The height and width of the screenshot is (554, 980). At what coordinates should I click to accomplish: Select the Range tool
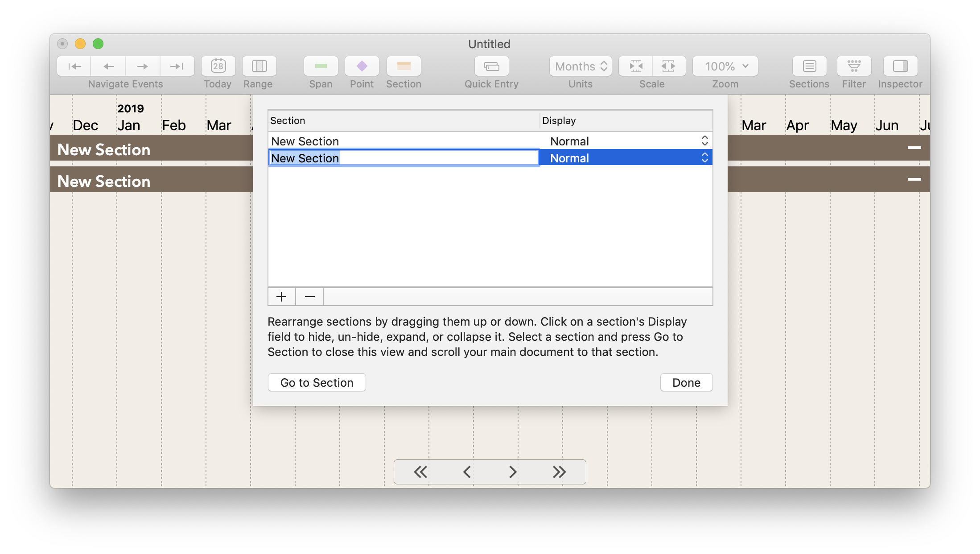tap(259, 66)
